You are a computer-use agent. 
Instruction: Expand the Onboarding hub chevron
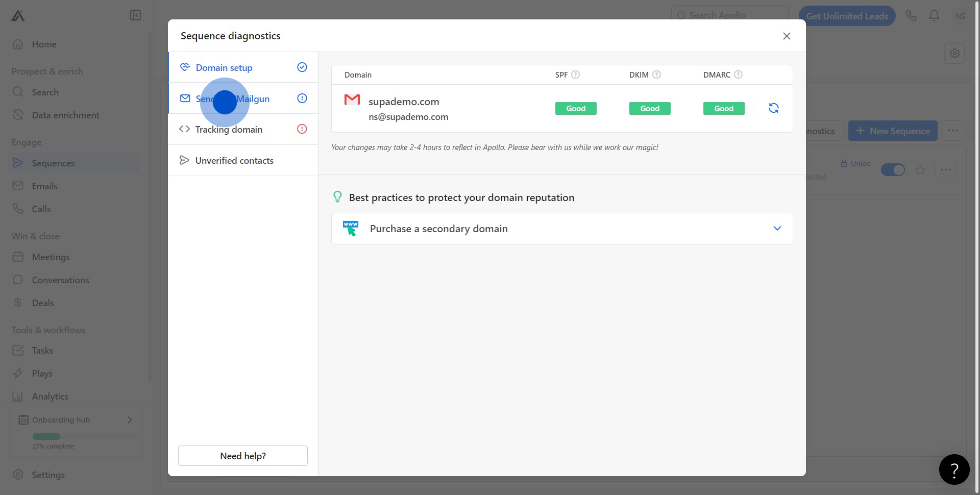point(130,419)
